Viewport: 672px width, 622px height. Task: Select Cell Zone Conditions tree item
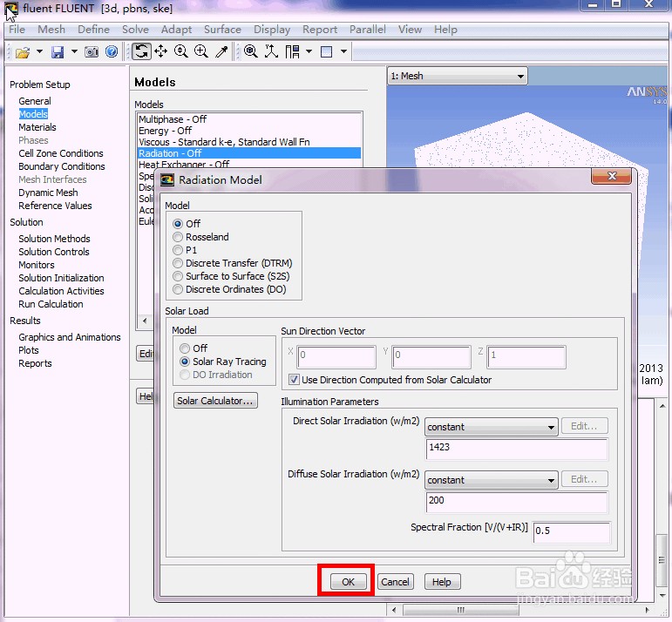click(x=61, y=153)
